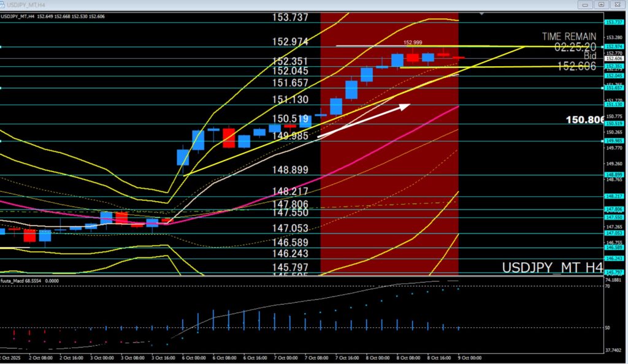Select the TIME REMAIN countdown text
The height and width of the screenshot is (364, 628).
click(x=569, y=37)
